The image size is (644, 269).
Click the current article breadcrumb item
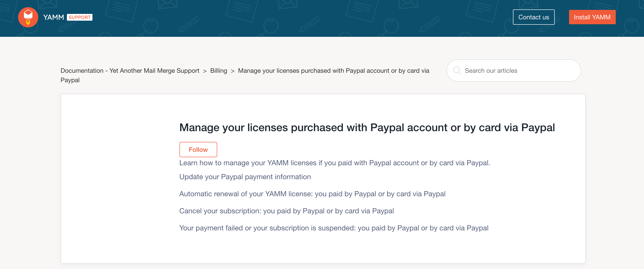pyautogui.click(x=333, y=71)
